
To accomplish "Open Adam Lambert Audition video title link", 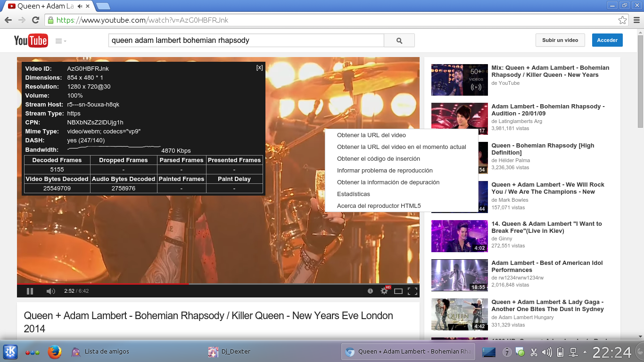I will (548, 110).
